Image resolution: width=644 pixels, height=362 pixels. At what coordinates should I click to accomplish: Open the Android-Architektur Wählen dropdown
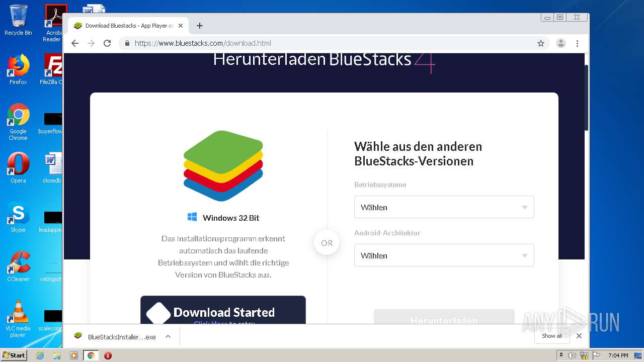click(x=444, y=255)
